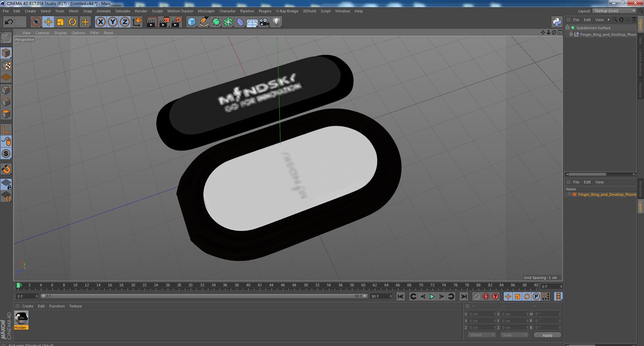The image size is (644, 346).
Task: Click the Undo arrow icon
Action: click(9, 22)
